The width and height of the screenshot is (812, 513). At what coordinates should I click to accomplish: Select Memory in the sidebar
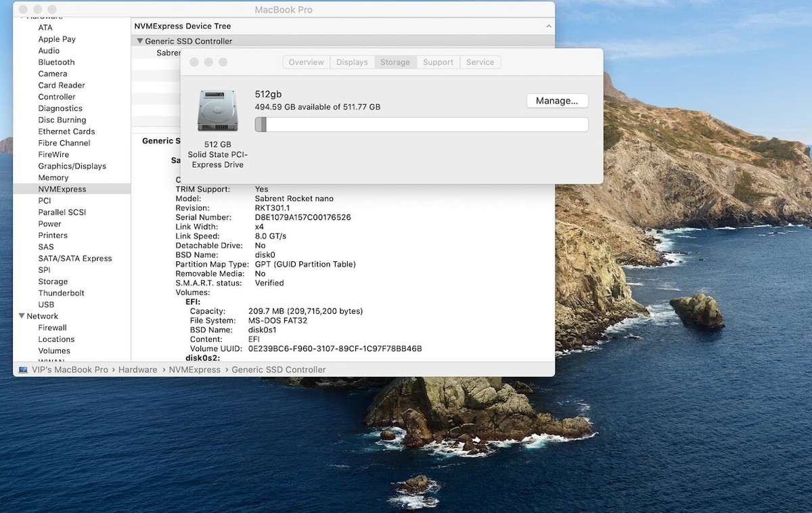tap(53, 177)
